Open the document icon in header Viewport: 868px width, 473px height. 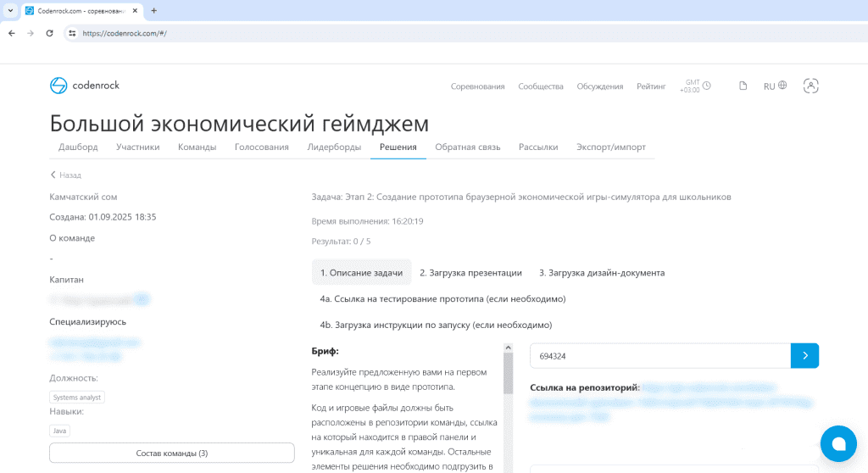click(743, 86)
